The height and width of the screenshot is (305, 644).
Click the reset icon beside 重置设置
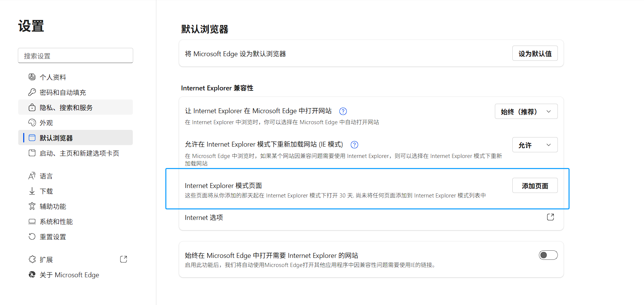pyautogui.click(x=32, y=237)
